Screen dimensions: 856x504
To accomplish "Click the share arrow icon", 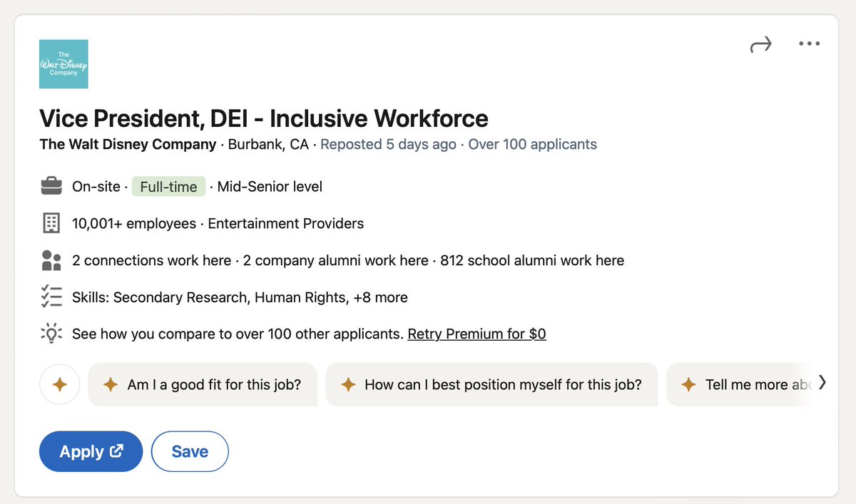I will coord(761,45).
